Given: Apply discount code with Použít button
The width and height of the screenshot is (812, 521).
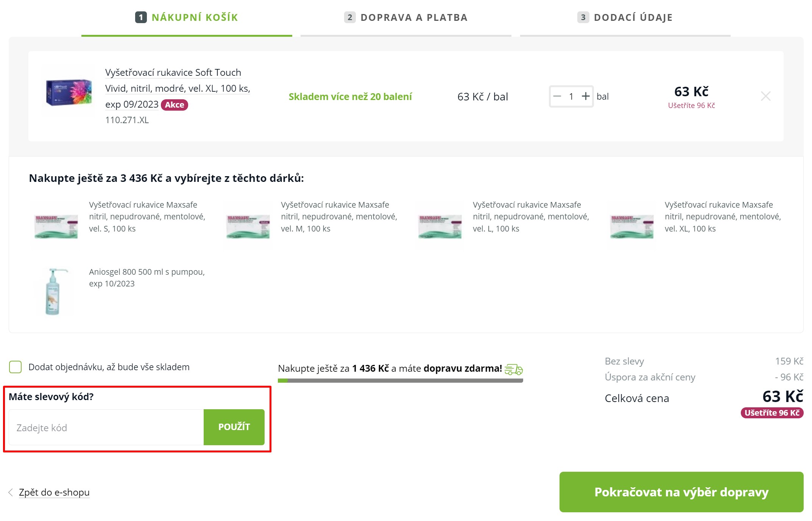Looking at the screenshot, I should click(x=234, y=427).
